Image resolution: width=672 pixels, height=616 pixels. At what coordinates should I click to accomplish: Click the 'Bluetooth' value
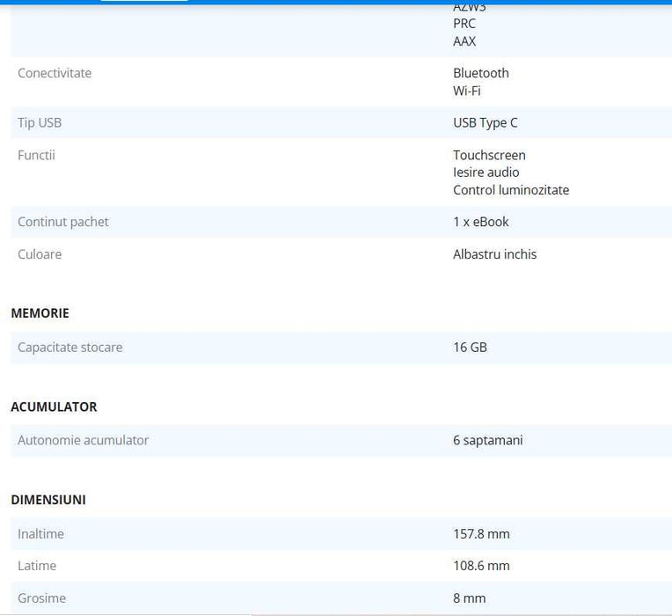tap(481, 73)
